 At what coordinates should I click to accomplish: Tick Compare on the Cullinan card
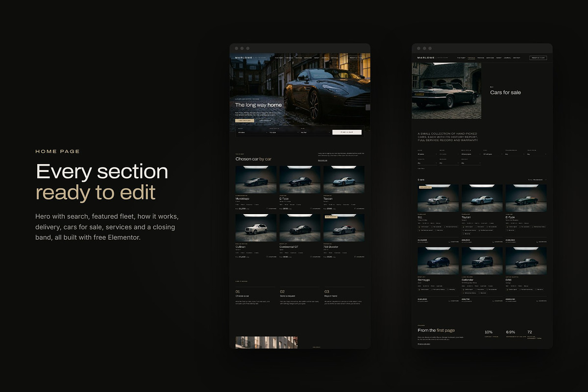[271, 256]
